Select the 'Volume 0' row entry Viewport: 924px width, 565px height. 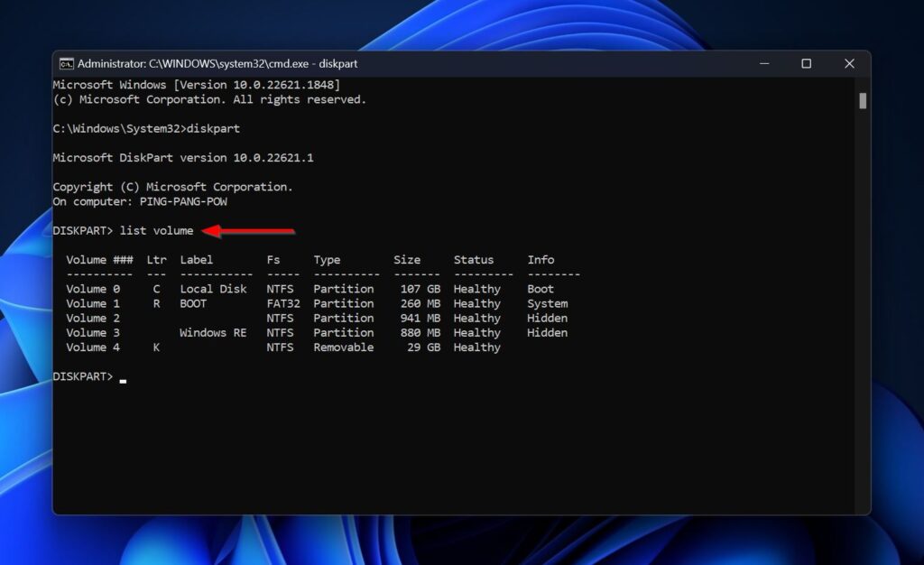click(93, 290)
